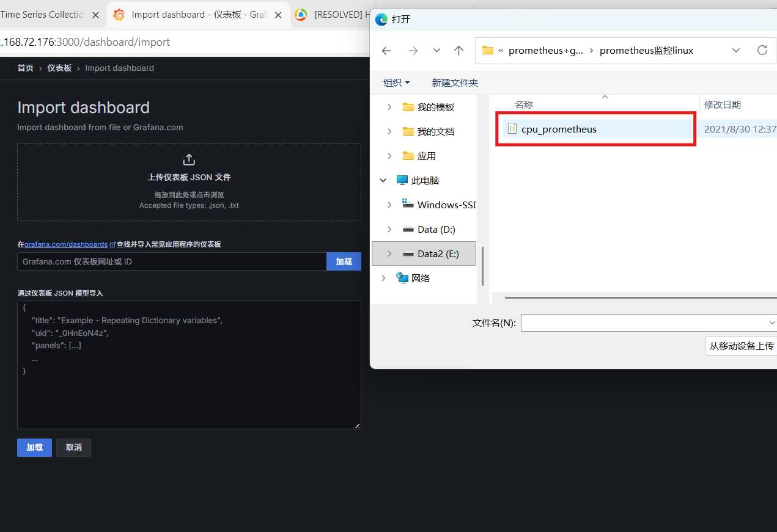Screen dimensions: 777x532
Task: Switch to the RESOLVED browser tab
Action: (342, 15)
